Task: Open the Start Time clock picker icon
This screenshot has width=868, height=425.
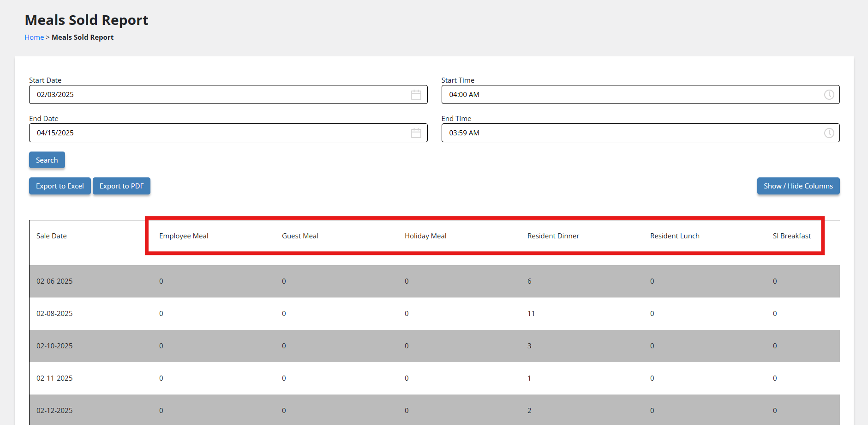Action: (829, 95)
